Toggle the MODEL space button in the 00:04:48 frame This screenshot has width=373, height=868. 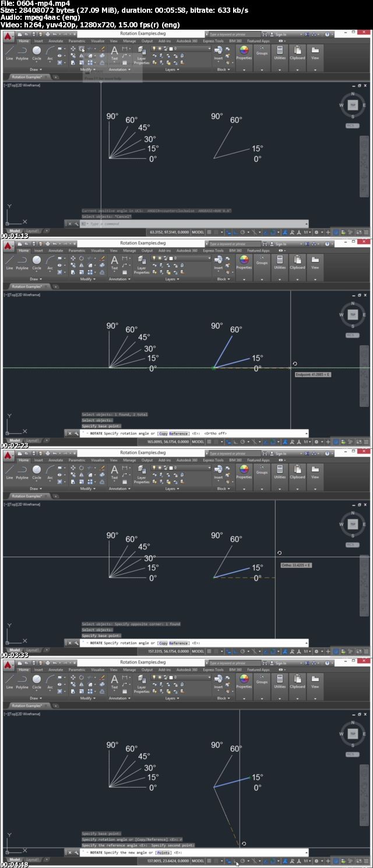(198, 860)
